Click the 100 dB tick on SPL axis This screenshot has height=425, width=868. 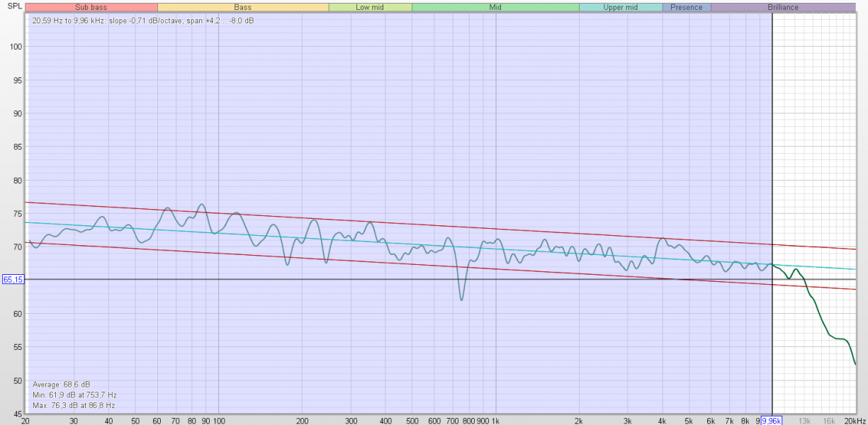[16, 47]
